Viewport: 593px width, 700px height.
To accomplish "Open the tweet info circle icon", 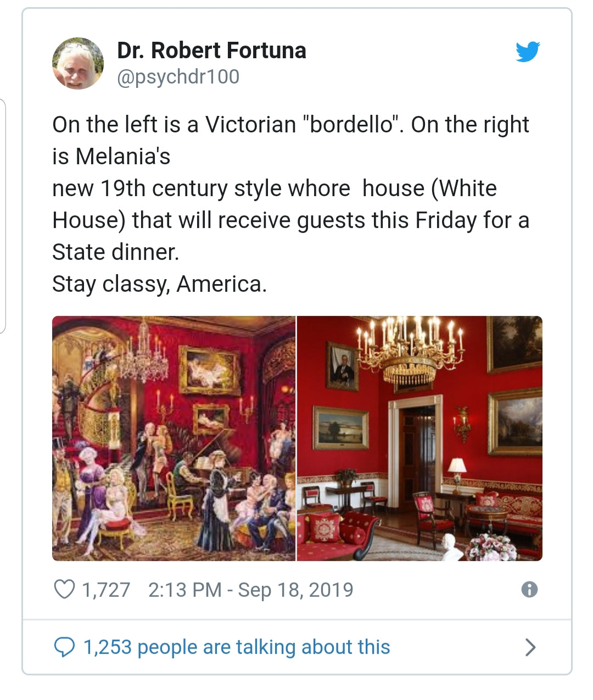I will coord(529,590).
